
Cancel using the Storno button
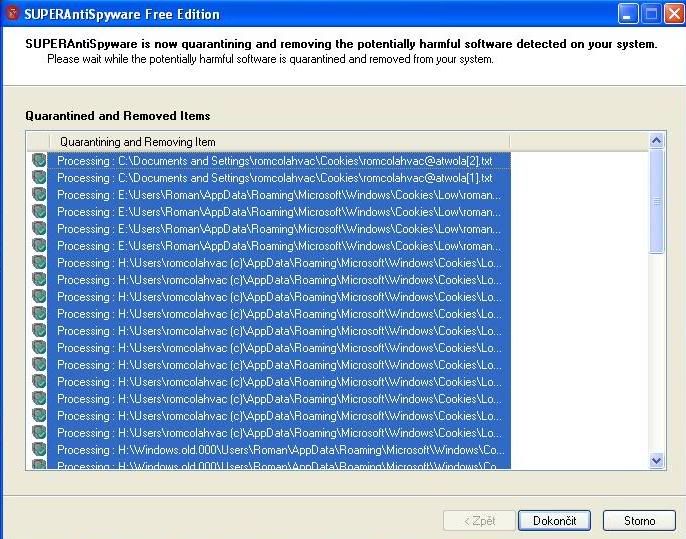639,521
